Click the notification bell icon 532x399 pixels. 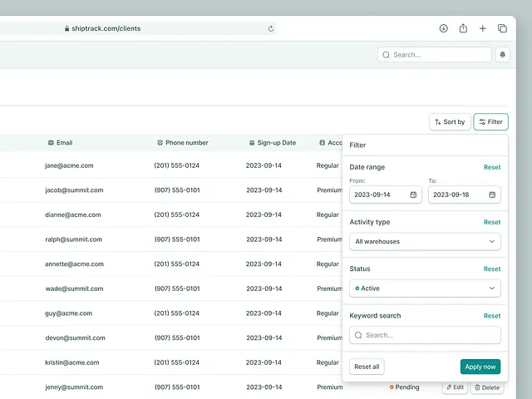coord(502,55)
